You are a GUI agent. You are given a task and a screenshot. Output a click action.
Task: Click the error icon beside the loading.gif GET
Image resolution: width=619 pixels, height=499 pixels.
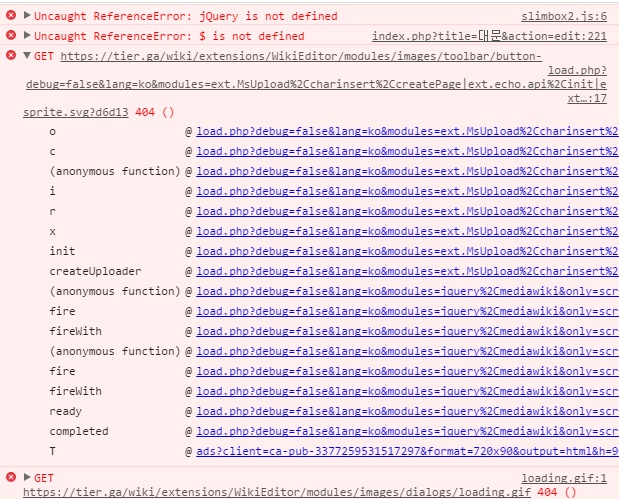11,478
